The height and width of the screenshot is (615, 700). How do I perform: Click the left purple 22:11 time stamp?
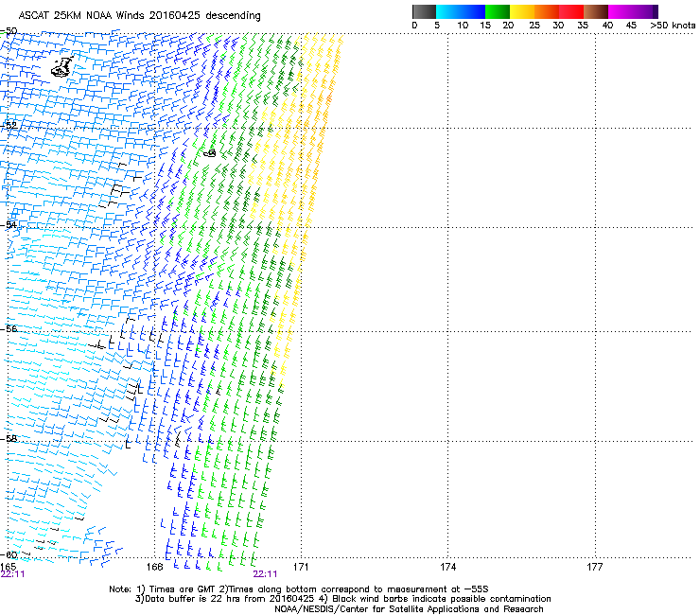(x=12, y=574)
